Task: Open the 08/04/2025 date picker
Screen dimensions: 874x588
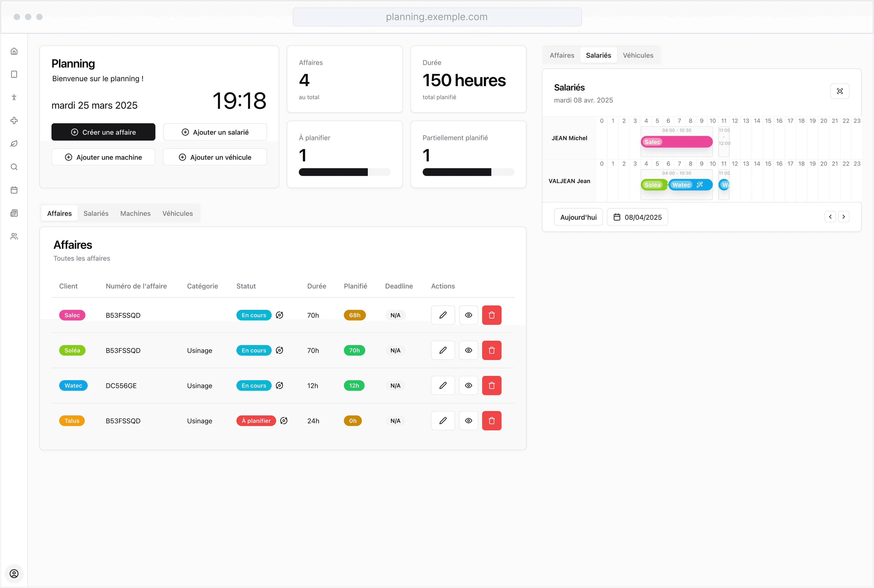Action: [x=637, y=217]
